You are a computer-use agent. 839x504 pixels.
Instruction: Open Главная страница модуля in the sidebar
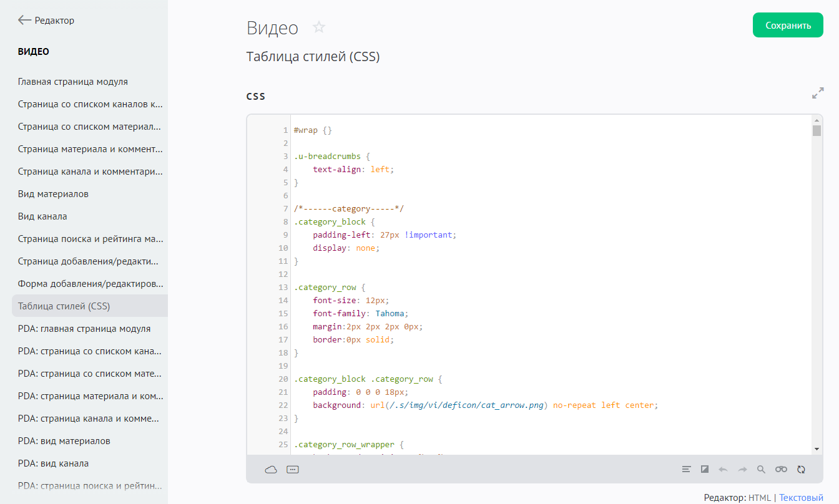pos(73,82)
